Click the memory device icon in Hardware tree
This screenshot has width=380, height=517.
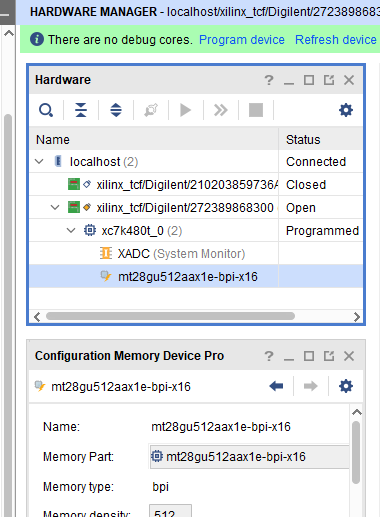(x=106, y=276)
